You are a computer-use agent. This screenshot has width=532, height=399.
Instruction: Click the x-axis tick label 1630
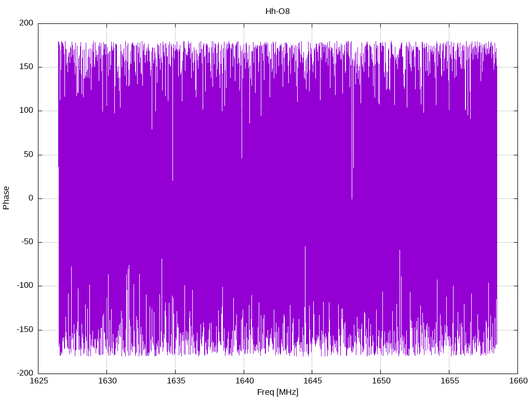point(107,381)
